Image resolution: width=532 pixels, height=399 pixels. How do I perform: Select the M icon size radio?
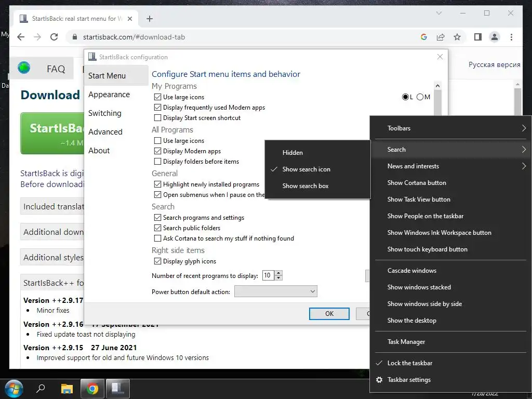(420, 97)
